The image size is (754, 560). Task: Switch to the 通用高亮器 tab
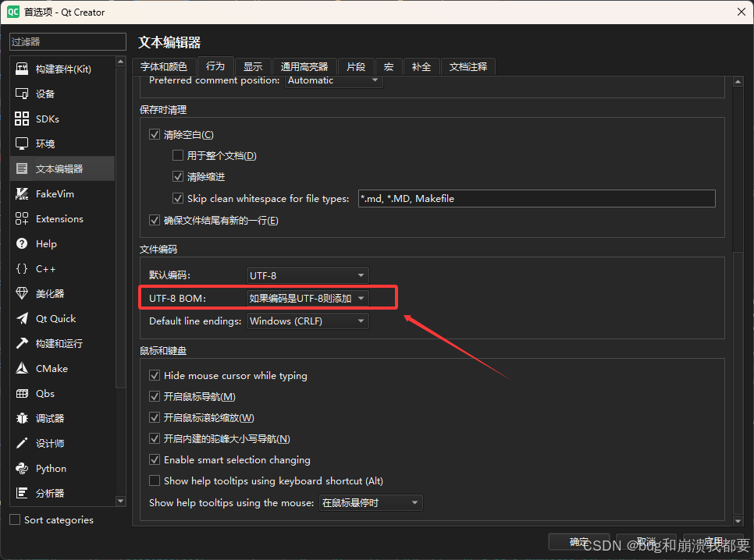pyautogui.click(x=304, y=67)
